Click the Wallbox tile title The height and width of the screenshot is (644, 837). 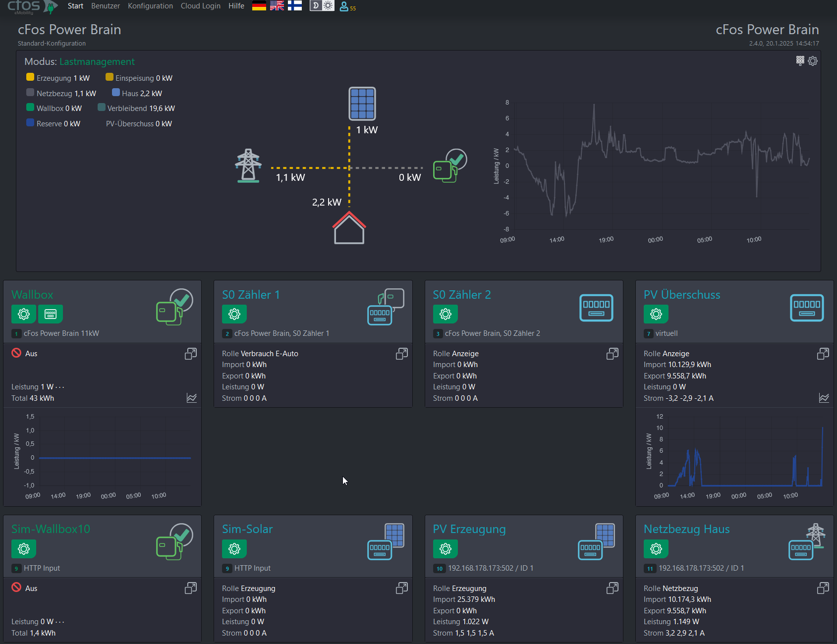tap(32, 295)
